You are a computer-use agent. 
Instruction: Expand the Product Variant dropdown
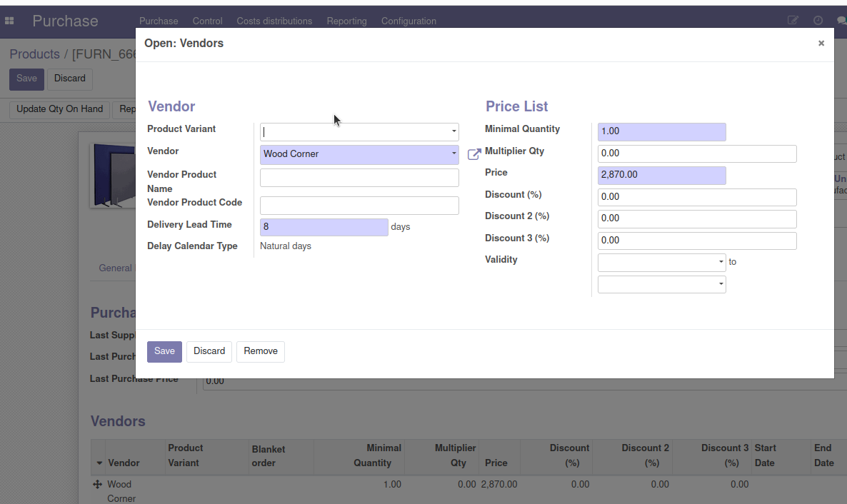click(453, 132)
